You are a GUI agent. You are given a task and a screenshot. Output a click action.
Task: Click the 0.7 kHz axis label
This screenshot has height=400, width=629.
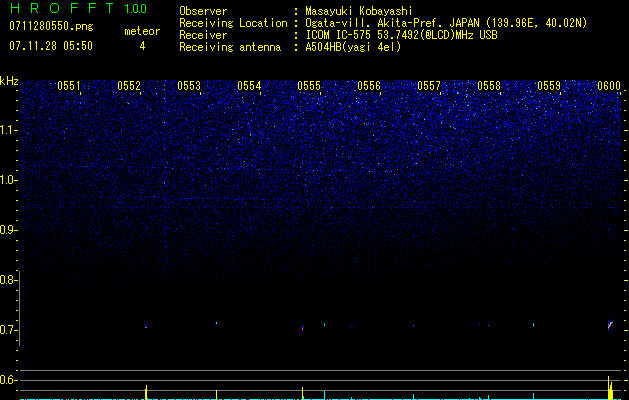(8, 330)
